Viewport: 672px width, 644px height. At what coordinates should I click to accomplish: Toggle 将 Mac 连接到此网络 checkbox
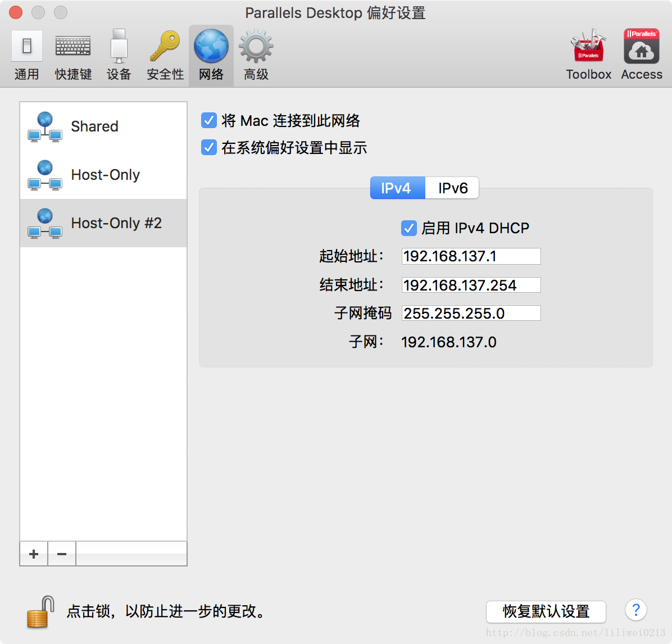point(208,120)
